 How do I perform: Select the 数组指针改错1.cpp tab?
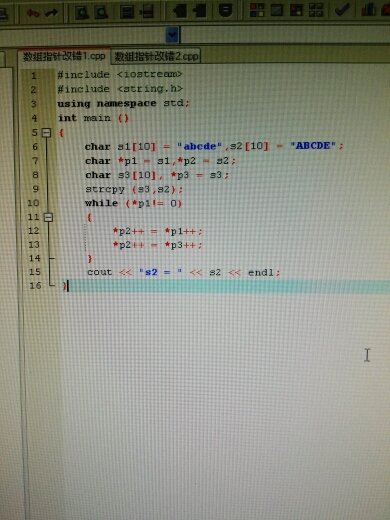point(64,56)
